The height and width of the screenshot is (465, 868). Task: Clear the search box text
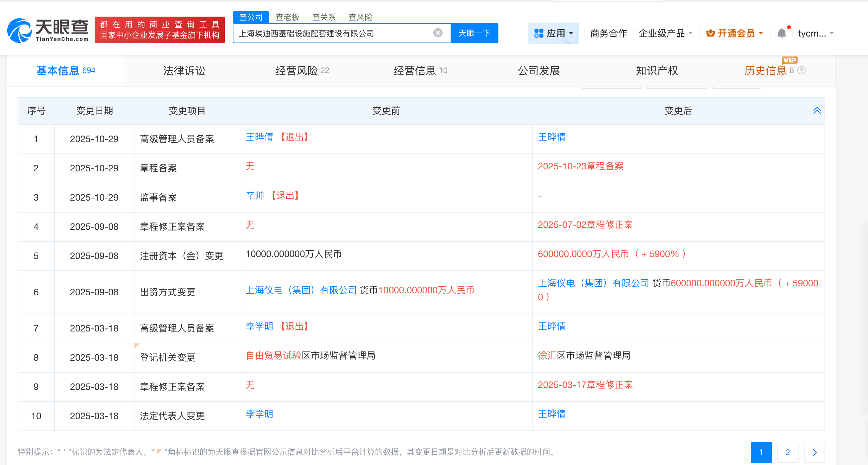(437, 33)
